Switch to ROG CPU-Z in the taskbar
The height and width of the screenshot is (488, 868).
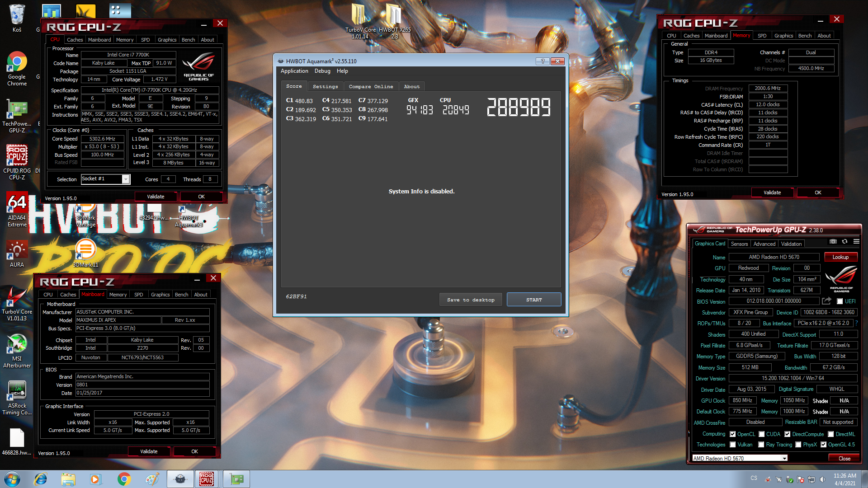coord(207,479)
